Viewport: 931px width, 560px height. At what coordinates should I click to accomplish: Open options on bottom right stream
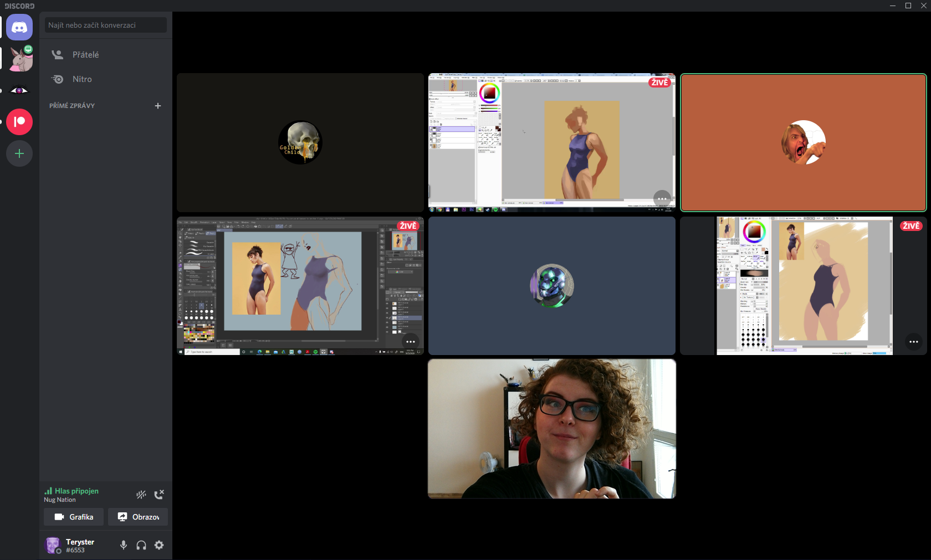click(913, 342)
